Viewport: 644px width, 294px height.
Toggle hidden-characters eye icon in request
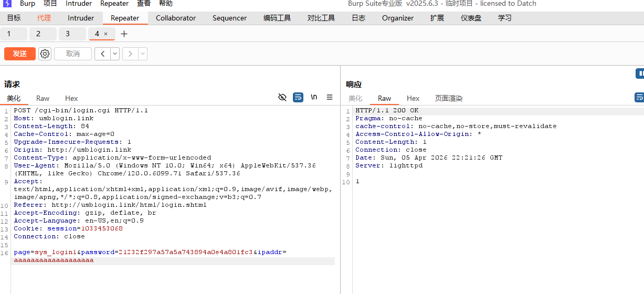282,97
